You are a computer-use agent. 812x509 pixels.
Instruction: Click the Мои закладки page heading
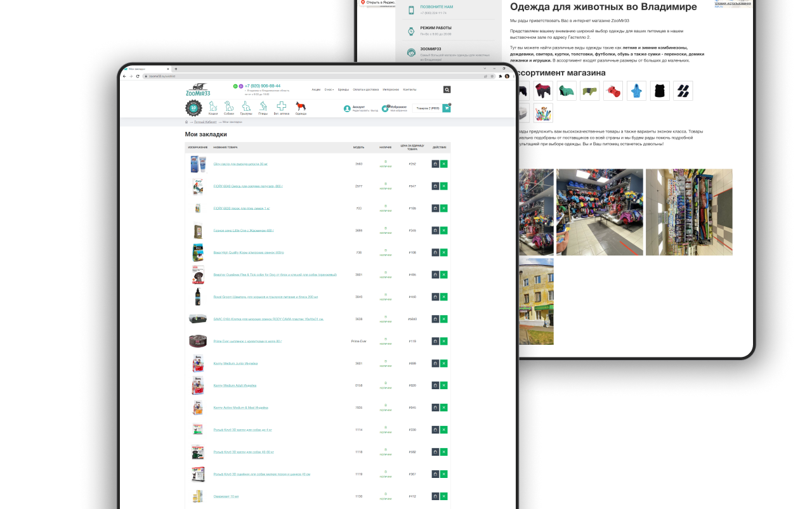tap(206, 134)
